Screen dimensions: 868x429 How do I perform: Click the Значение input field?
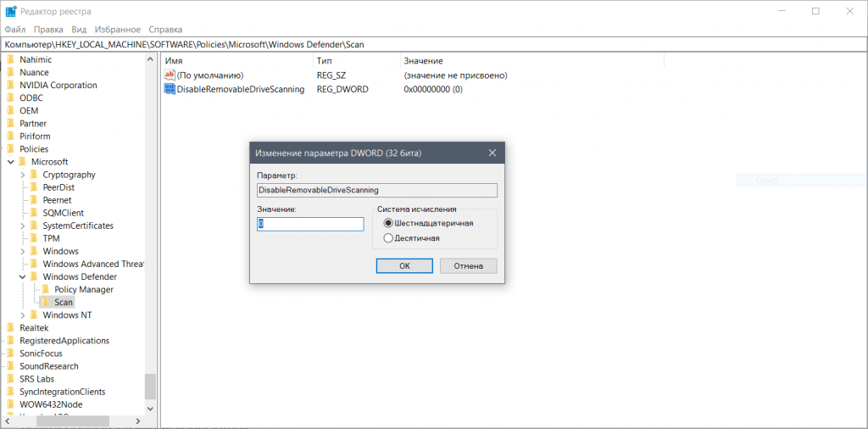point(310,224)
